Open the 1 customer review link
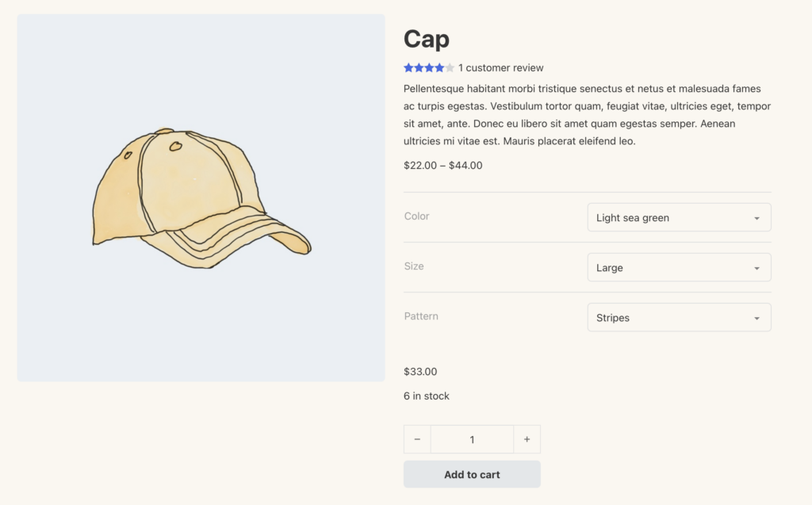 (501, 68)
